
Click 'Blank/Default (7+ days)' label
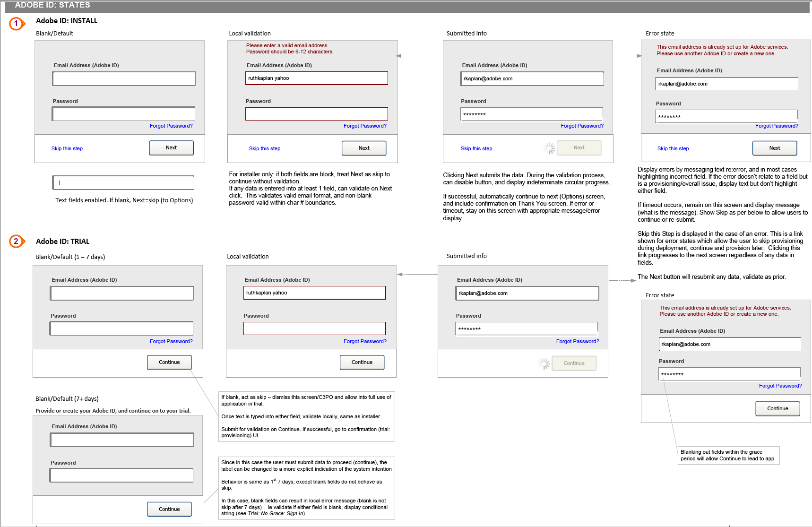(x=67, y=399)
